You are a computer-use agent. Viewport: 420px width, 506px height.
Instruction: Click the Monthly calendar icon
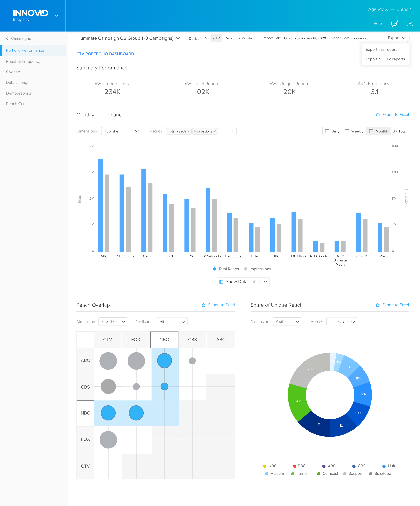[x=371, y=131]
